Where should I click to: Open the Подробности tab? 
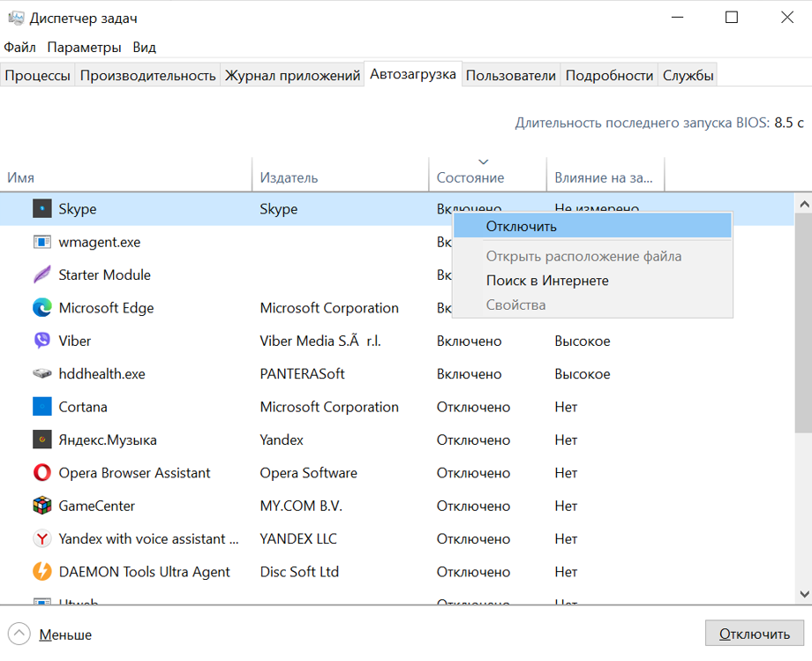609,76
